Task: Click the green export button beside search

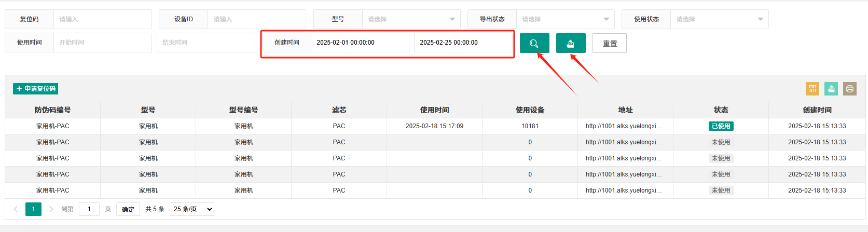Action: click(x=571, y=43)
